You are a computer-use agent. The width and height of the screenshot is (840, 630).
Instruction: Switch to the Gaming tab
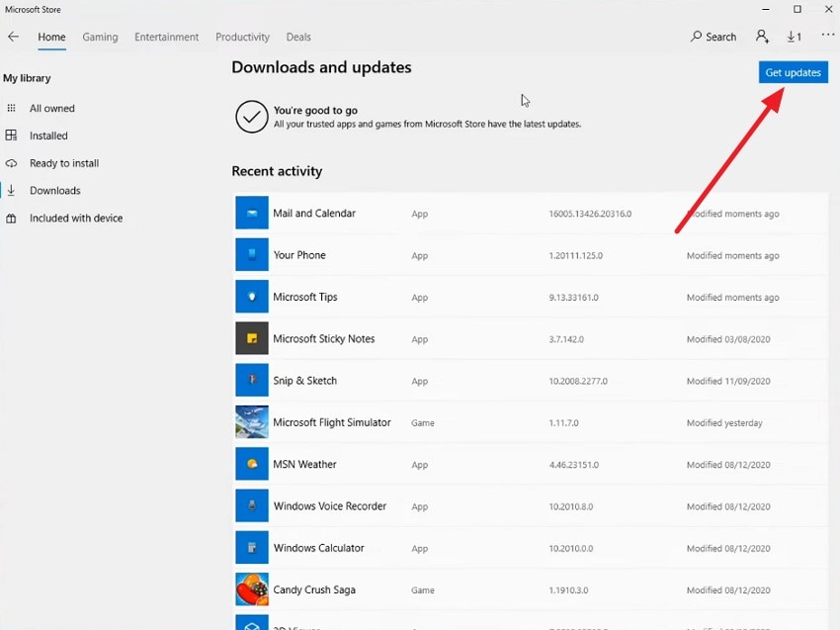100,37
